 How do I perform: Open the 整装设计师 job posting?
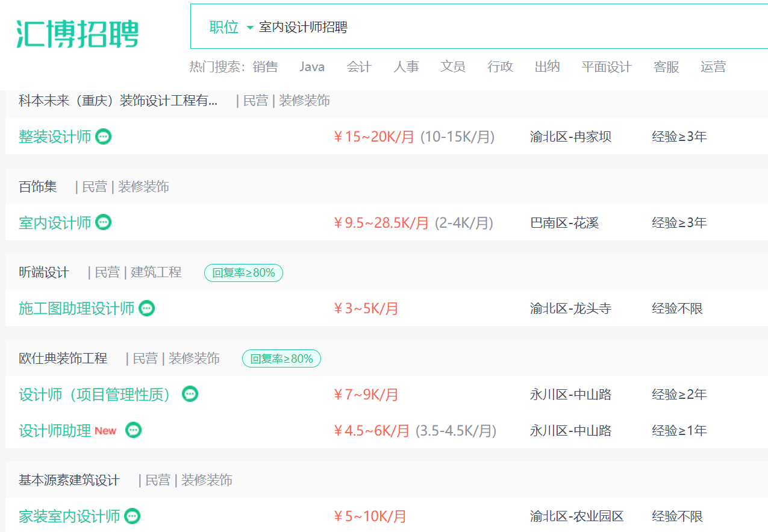coord(55,137)
